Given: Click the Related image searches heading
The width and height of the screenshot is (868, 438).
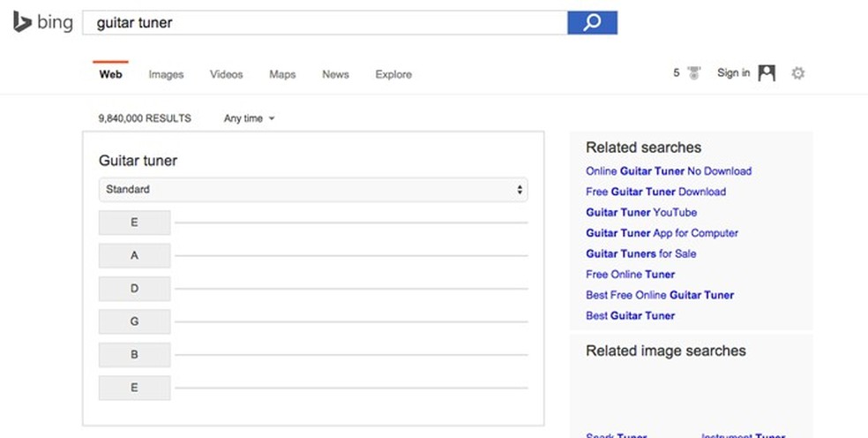Looking at the screenshot, I should 665,351.
